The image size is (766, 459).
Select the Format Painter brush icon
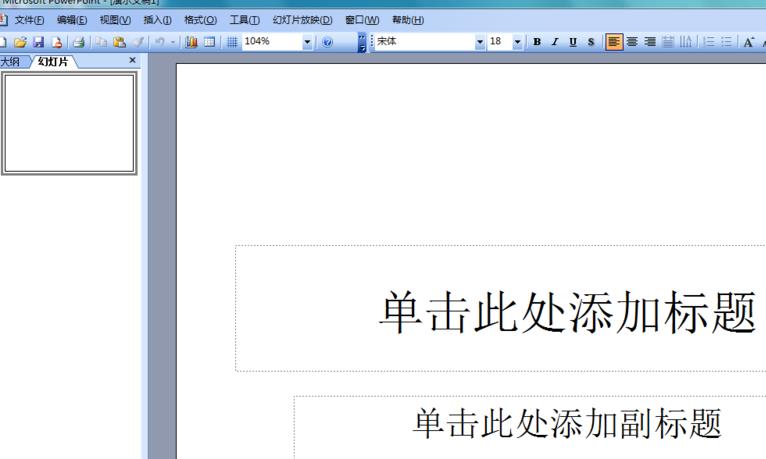tap(138, 42)
